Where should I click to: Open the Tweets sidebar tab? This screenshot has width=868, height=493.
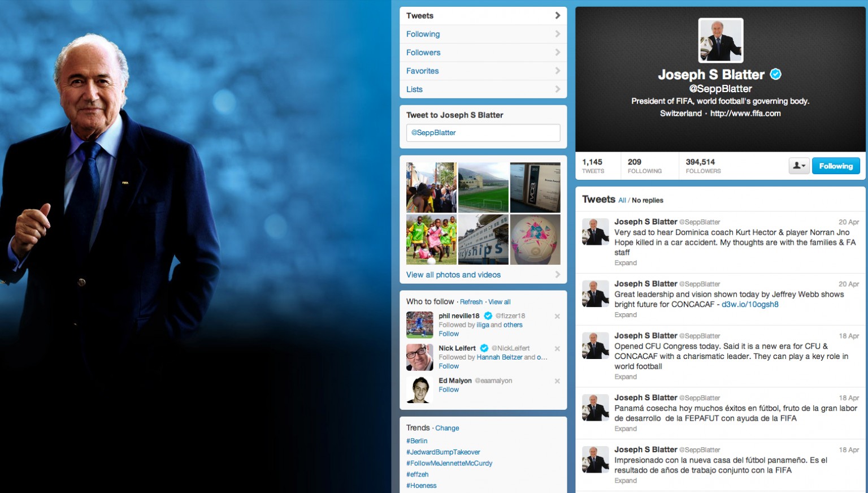click(x=483, y=16)
